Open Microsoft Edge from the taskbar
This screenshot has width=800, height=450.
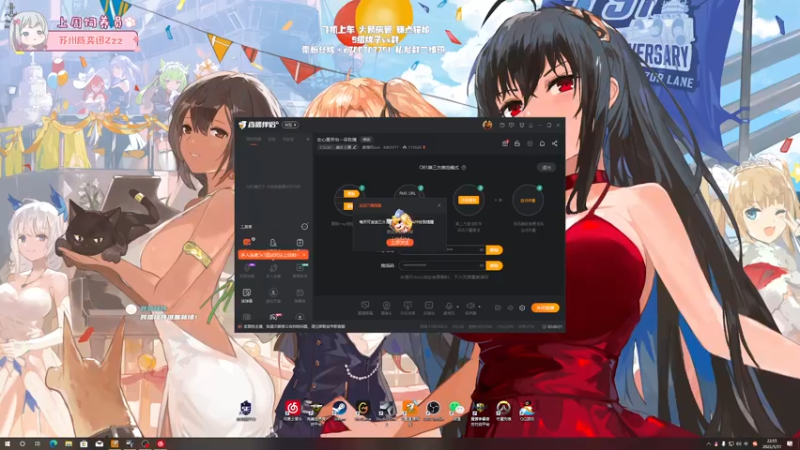click(x=53, y=444)
